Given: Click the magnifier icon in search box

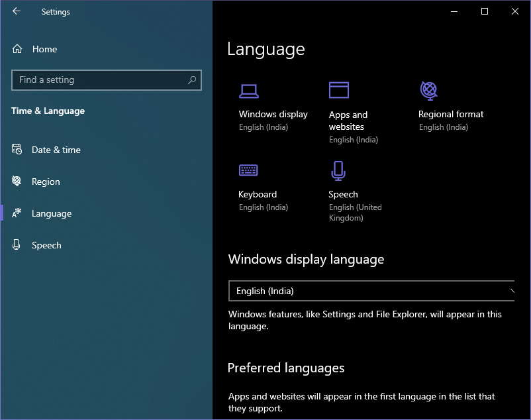Looking at the screenshot, I should pos(192,80).
